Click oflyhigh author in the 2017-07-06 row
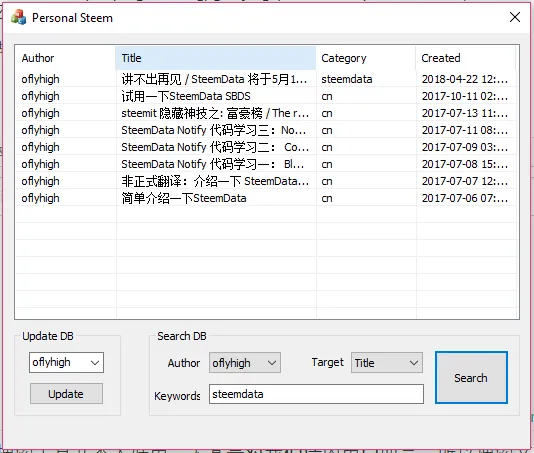Image resolution: width=534 pixels, height=453 pixels. (x=41, y=199)
